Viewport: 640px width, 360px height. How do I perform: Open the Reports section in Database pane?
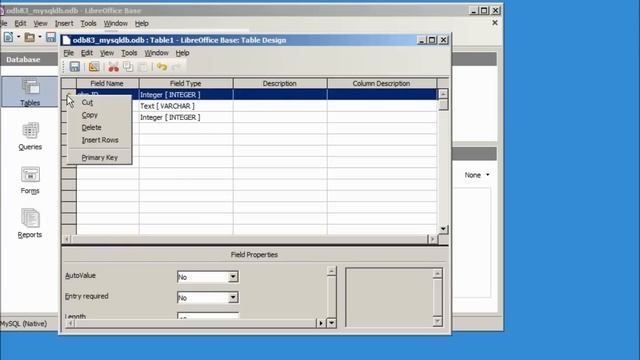tap(30, 224)
